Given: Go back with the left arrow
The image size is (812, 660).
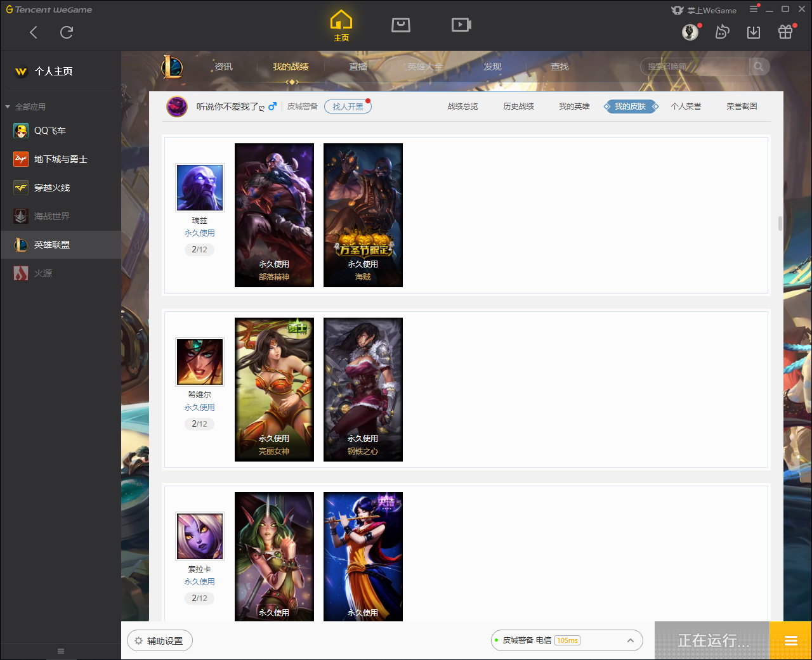Looking at the screenshot, I should click(34, 32).
